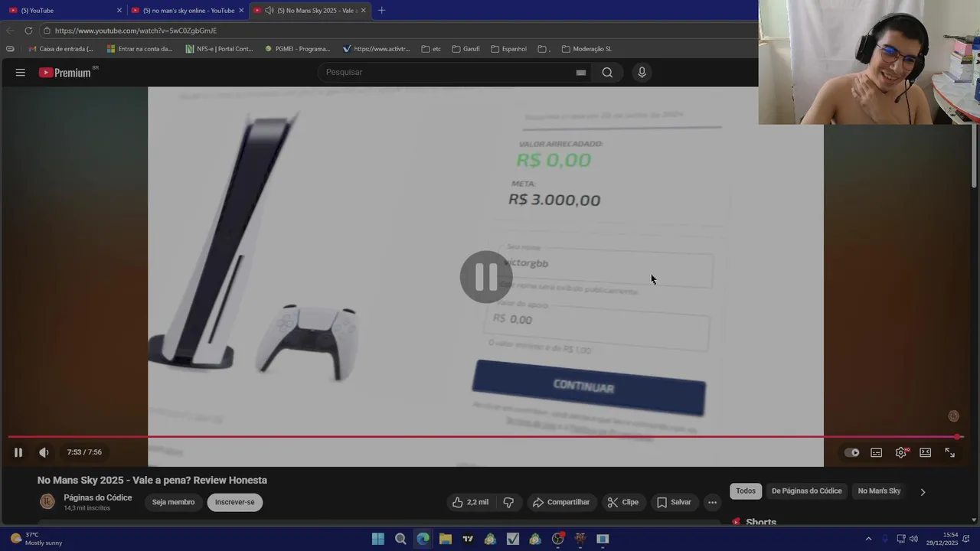980x551 pixels.
Task: Mute tab via speaker icon on active tab
Action: click(x=269, y=11)
